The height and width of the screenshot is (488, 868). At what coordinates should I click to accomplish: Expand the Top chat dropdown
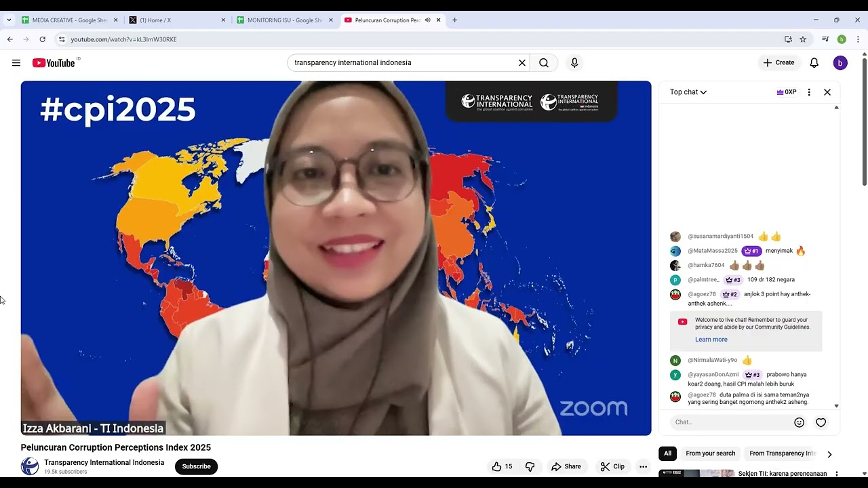pyautogui.click(x=688, y=92)
